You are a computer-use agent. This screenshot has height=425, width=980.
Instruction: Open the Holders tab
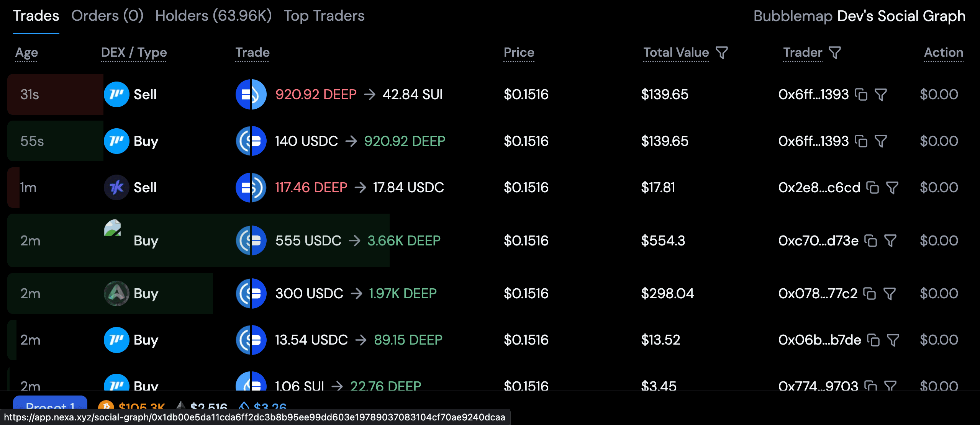(213, 15)
